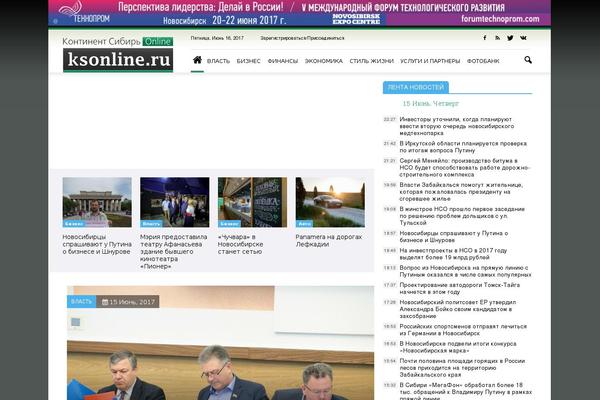600x400 pixels.
Task: Click the search magnifier icon
Action: tap(528, 60)
